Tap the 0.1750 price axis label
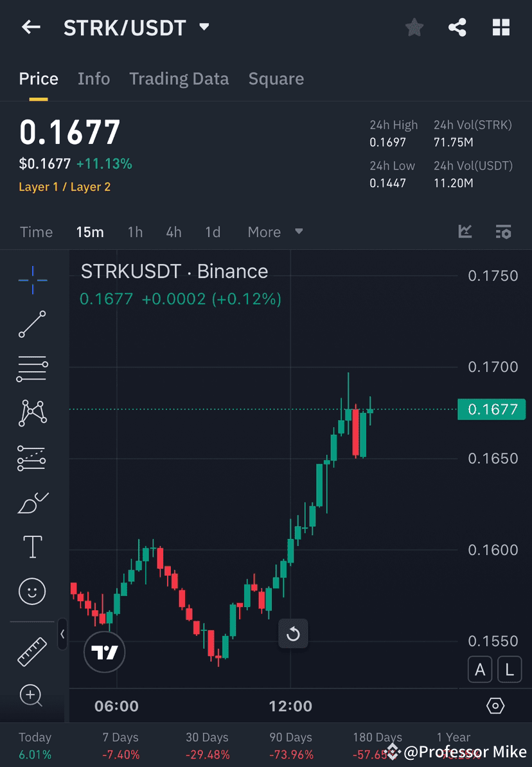The width and height of the screenshot is (532, 767). pyautogui.click(x=493, y=276)
